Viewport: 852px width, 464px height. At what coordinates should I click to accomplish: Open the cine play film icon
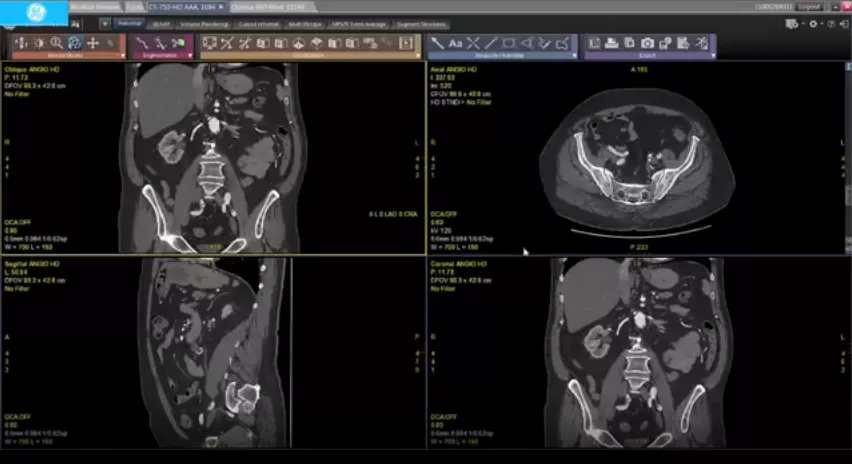click(x=406, y=43)
